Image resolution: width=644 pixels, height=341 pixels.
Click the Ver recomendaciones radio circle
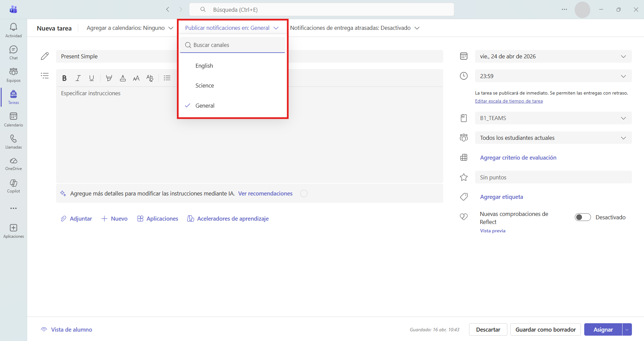click(x=304, y=193)
